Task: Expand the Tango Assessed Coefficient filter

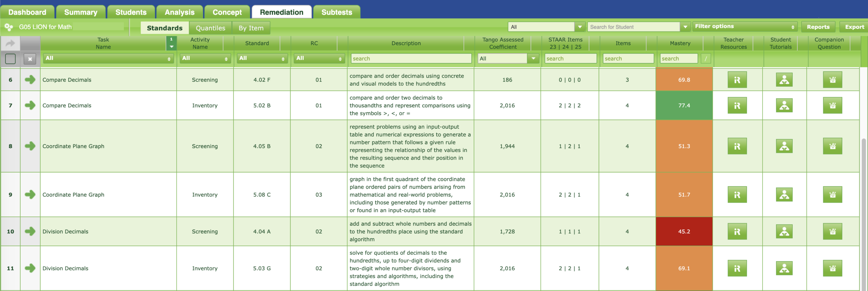Action: (x=533, y=59)
